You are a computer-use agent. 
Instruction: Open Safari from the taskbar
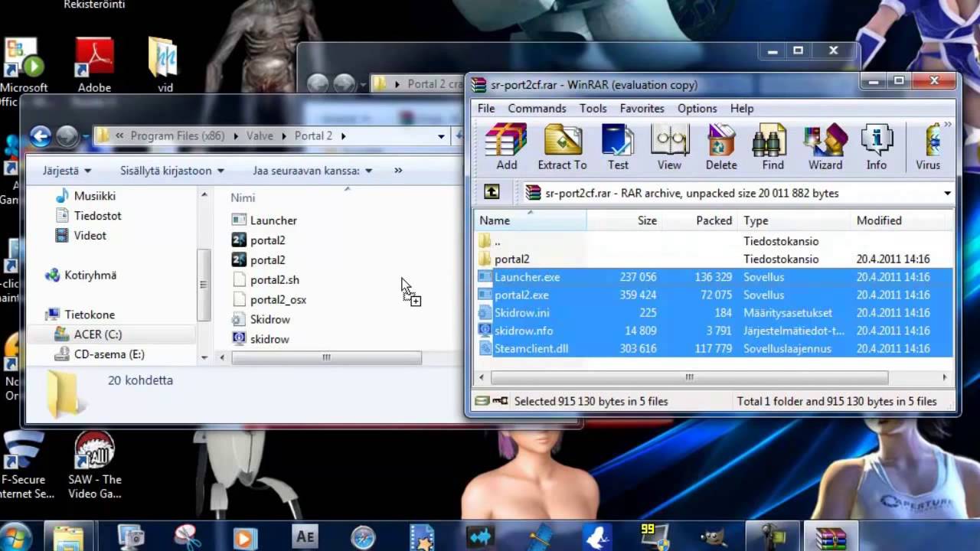363,537
